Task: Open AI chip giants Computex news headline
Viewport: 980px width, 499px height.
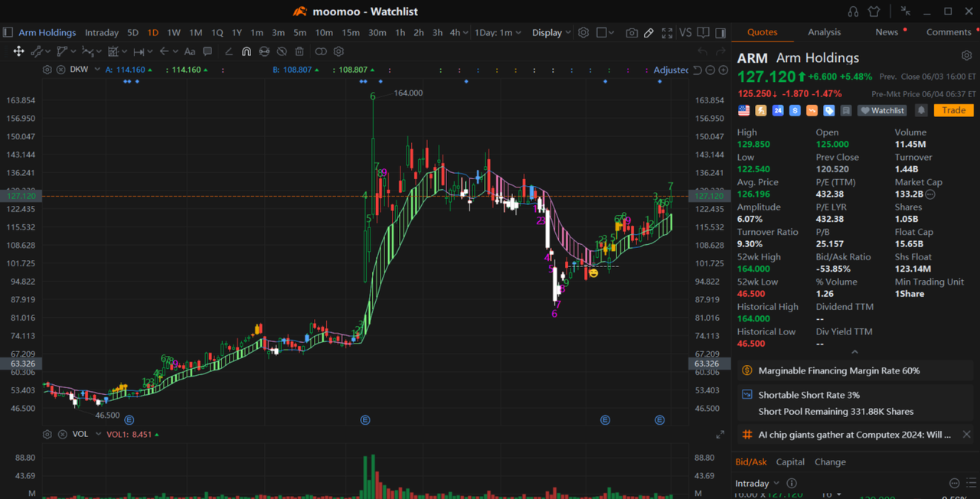Action: (854, 434)
